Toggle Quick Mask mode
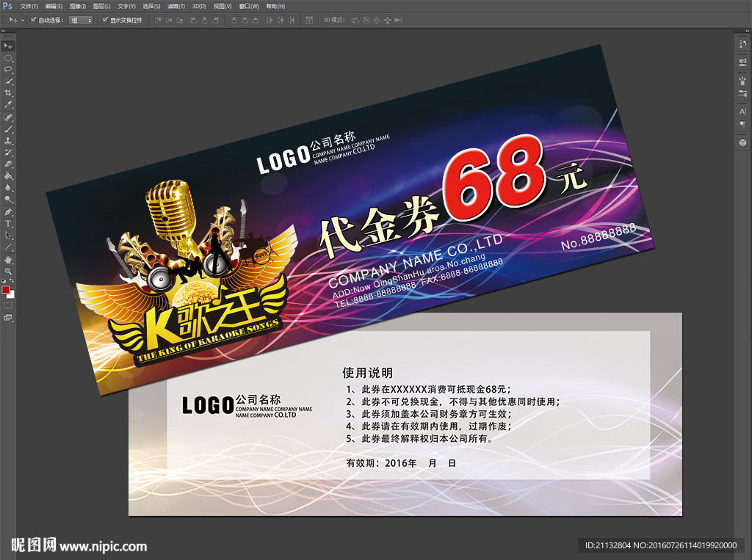752x560 pixels. [x=8, y=305]
